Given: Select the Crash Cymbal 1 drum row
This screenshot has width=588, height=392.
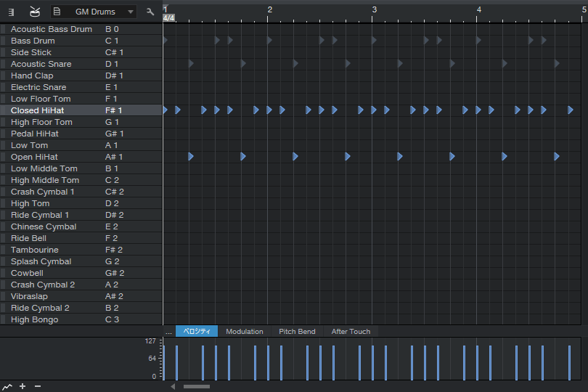Looking at the screenshot, I should (x=44, y=192).
